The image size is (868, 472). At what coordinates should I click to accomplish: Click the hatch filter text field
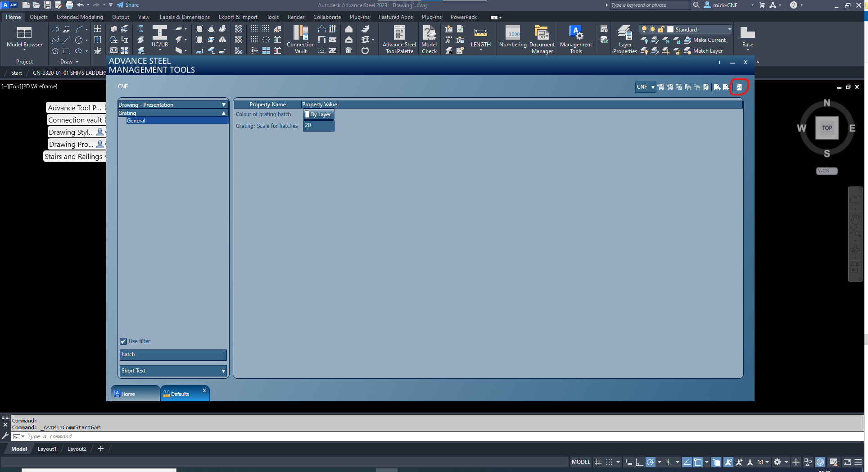tap(173, 355)
